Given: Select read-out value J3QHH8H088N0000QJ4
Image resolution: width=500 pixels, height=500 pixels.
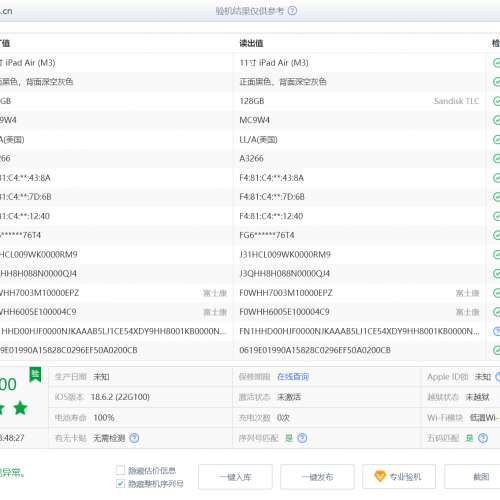Looking at the screenshot, I should coord(285,273).
